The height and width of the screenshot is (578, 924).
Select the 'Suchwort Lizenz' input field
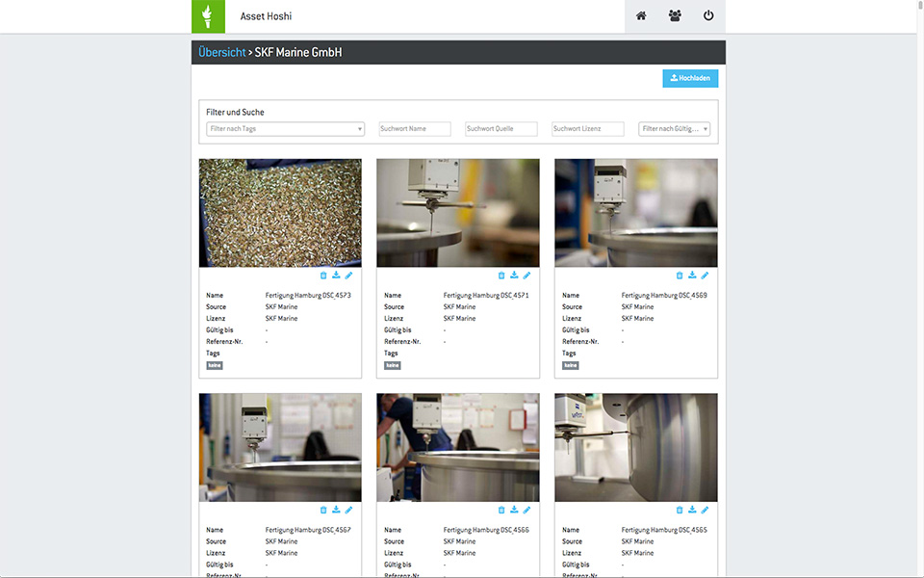point(587,129)
